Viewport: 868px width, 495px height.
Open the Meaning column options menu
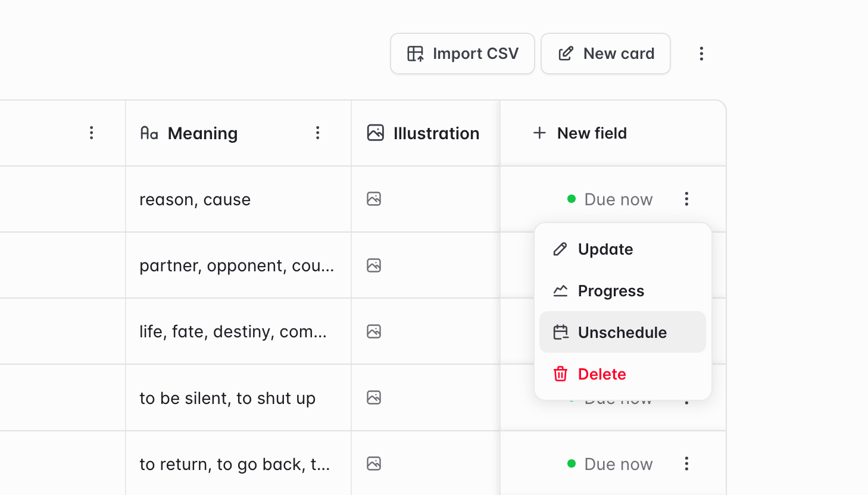coord(318,133)
